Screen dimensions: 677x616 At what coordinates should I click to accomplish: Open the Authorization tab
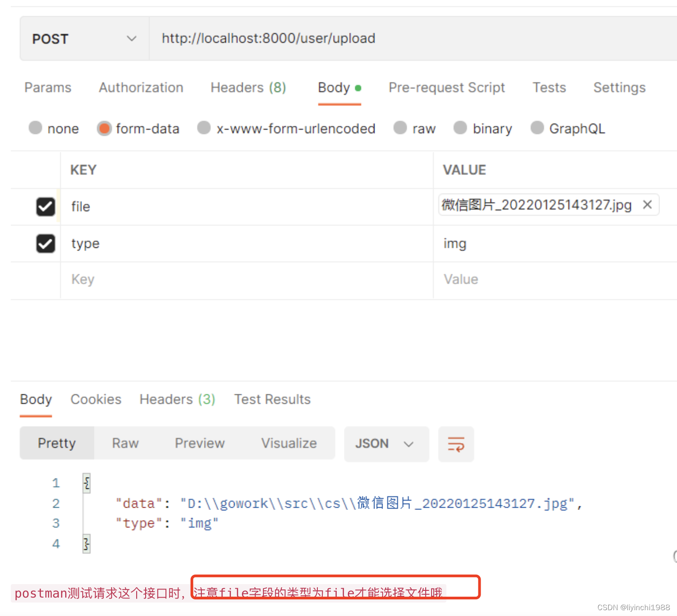141,87
